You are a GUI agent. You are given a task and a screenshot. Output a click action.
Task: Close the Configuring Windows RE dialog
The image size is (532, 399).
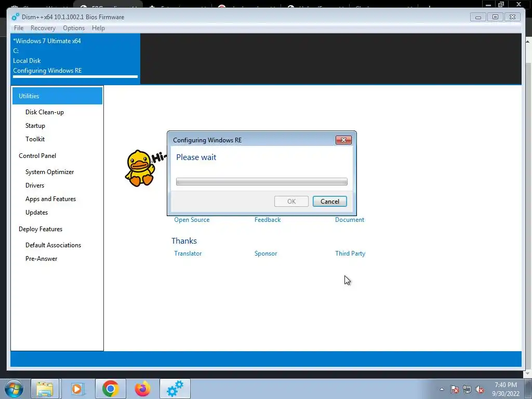click(x=343, y=140)
